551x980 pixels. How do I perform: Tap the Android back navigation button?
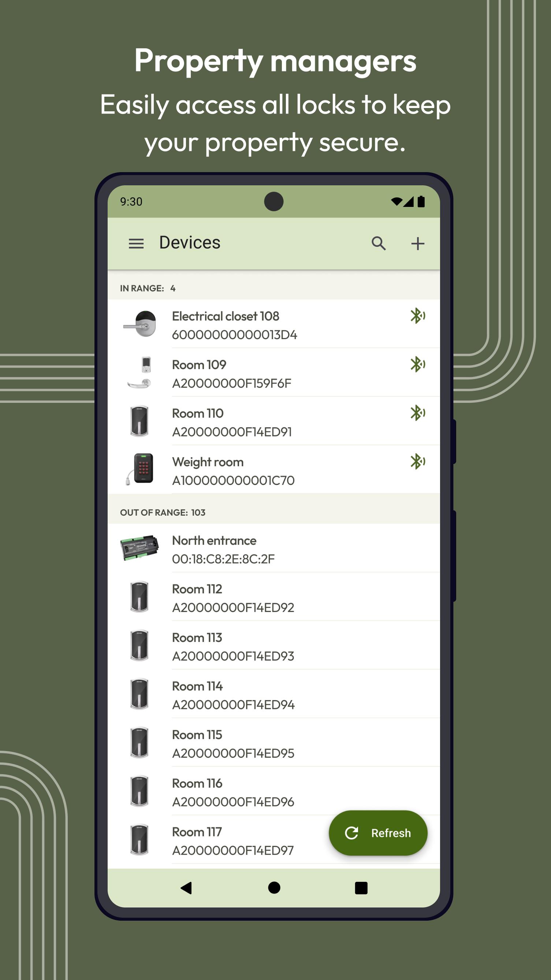tap(186, 888)
